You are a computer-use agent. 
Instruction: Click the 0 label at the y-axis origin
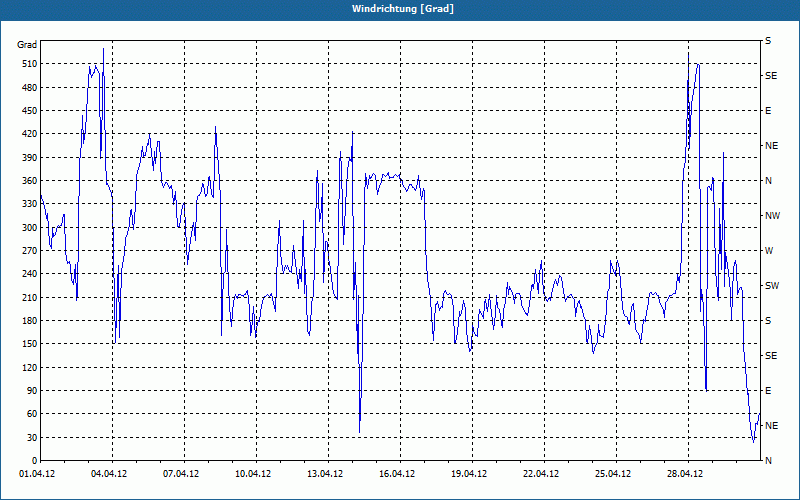tap(34, 461)
